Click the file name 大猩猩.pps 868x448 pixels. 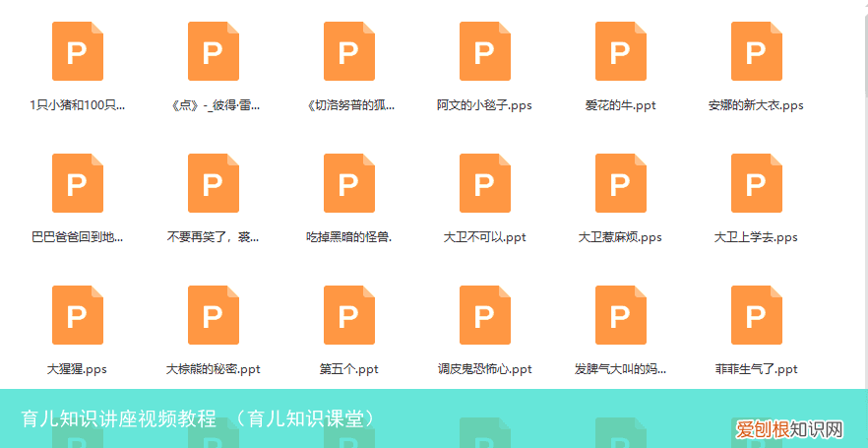click(x=78, y=369)
